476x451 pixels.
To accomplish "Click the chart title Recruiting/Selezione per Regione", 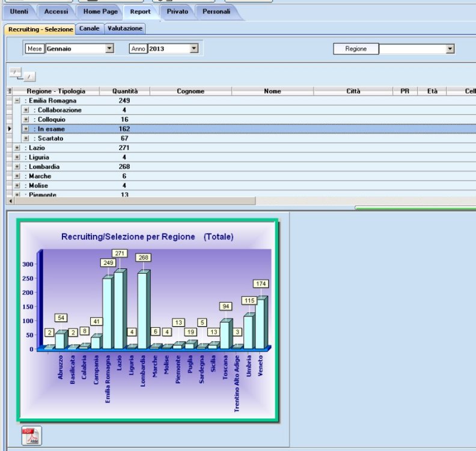I will [128, 237].
